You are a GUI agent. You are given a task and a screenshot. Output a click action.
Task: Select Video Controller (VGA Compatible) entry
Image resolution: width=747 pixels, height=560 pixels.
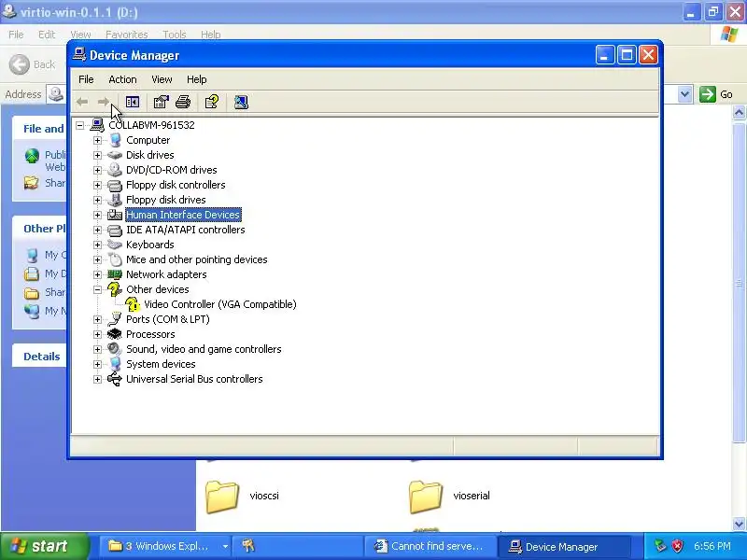point(220,304)
